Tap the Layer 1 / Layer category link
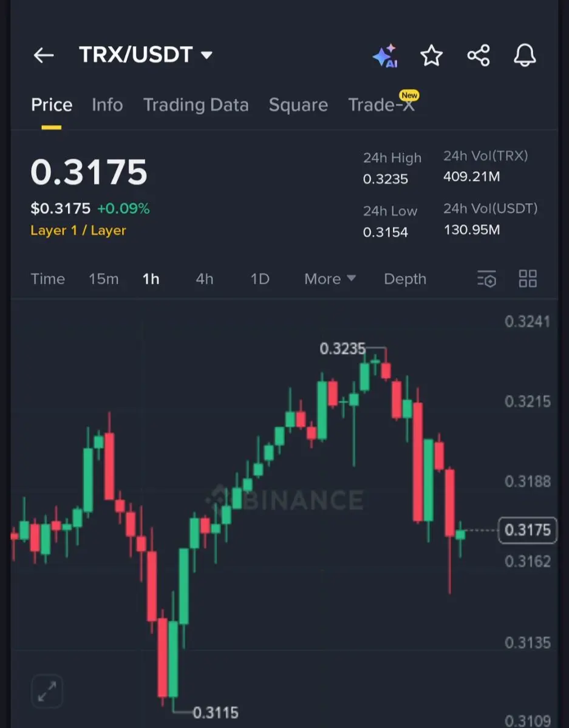 pos(78,231)
